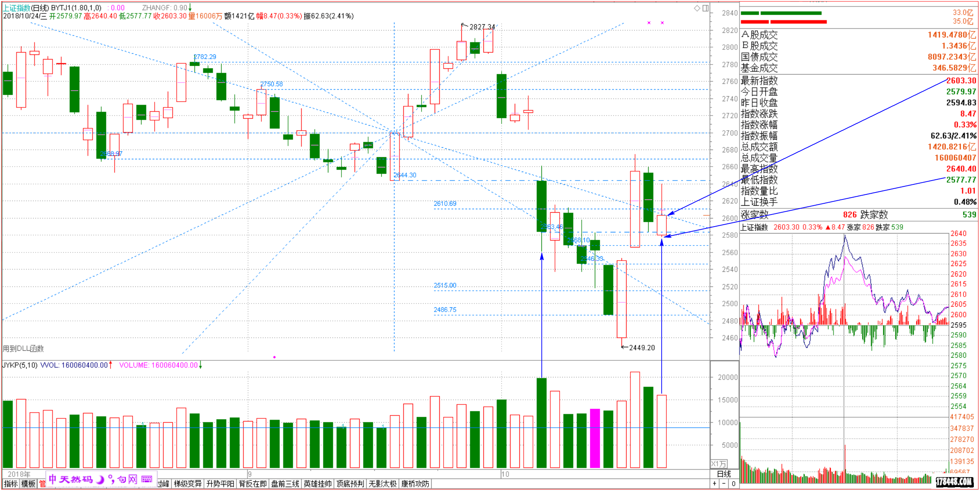
Task: Select the 英雄挂帅 indicator tab
Action: pyautogui.click(x=318, y=484)
